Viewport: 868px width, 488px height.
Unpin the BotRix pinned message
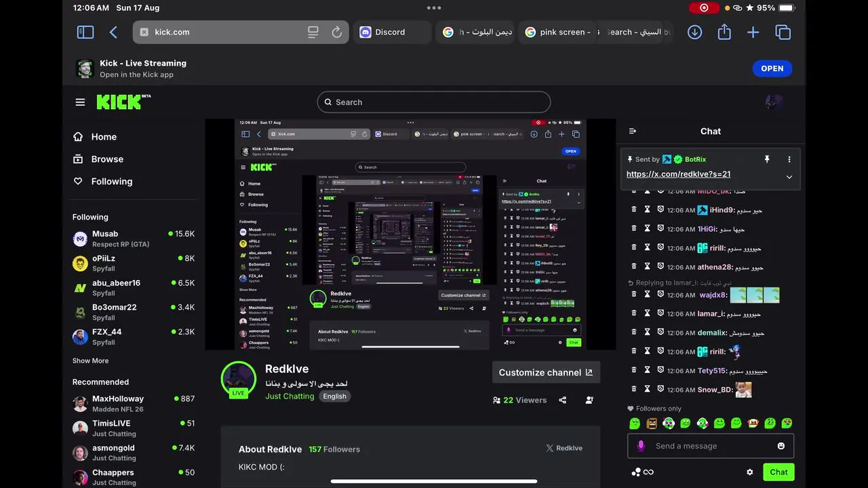[767, 159]
